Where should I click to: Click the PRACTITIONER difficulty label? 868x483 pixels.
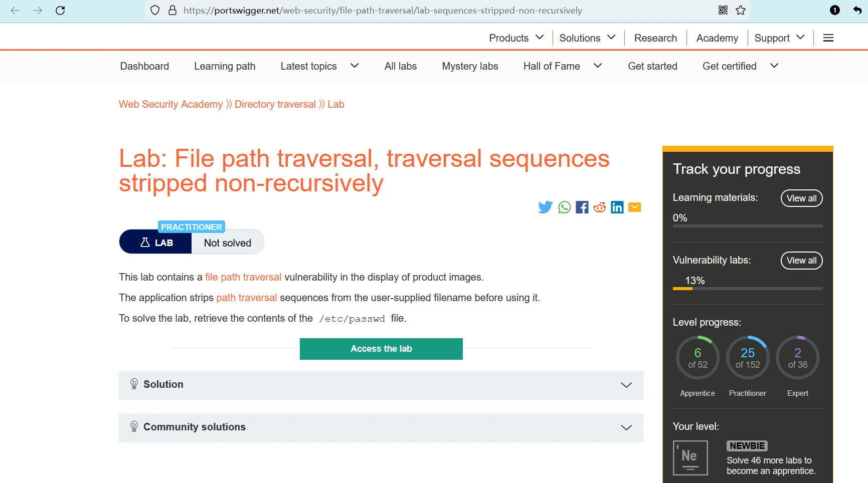click(192, 227)
